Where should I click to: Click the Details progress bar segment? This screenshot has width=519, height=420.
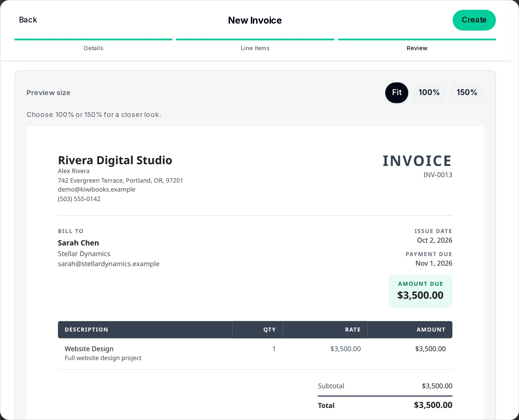point(93,39)
